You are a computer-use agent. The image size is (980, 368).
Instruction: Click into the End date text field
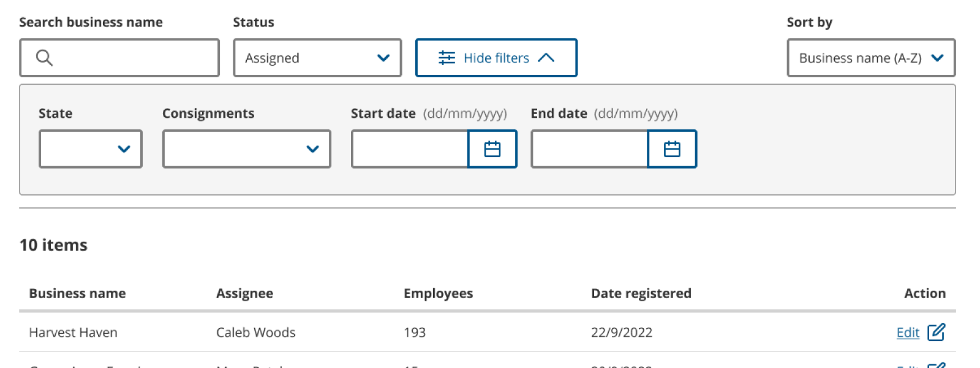point(589,149)
